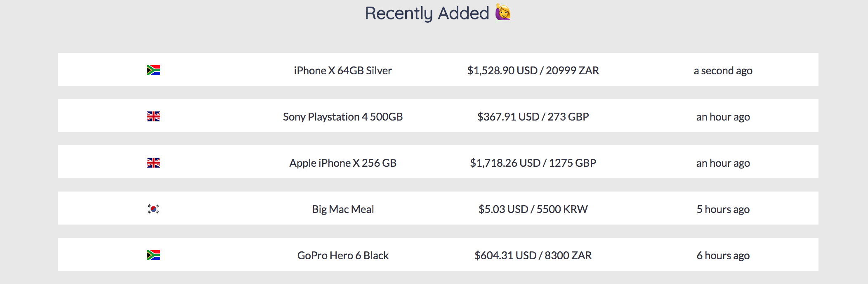Click the South Africa flag icon beside GoPro Hero 6
868x284 pixels.
click(153, 255)
